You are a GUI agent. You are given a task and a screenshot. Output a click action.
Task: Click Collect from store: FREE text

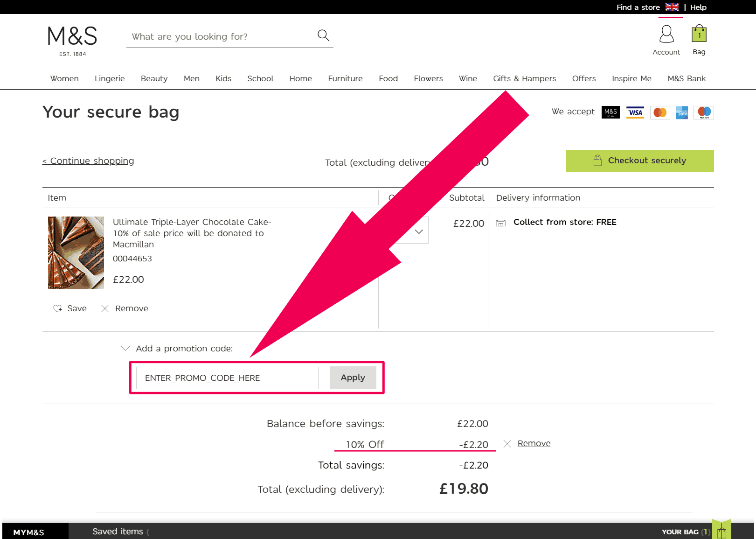[565, 222]
